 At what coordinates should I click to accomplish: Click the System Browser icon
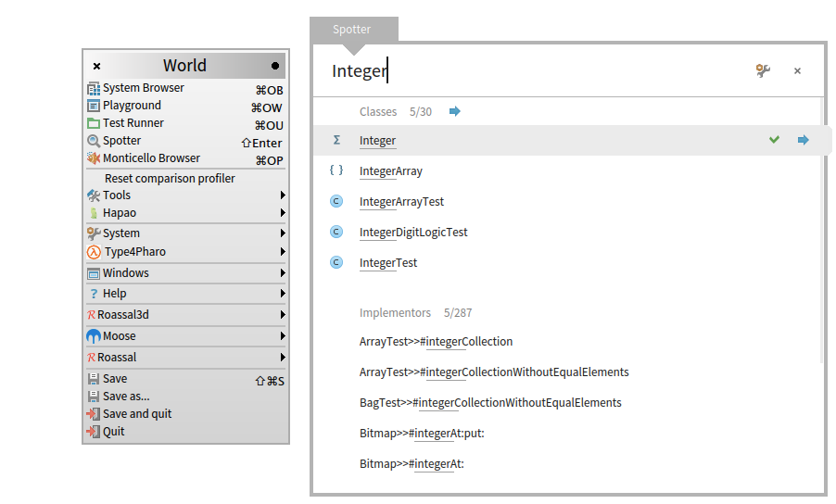pos(94,89)
